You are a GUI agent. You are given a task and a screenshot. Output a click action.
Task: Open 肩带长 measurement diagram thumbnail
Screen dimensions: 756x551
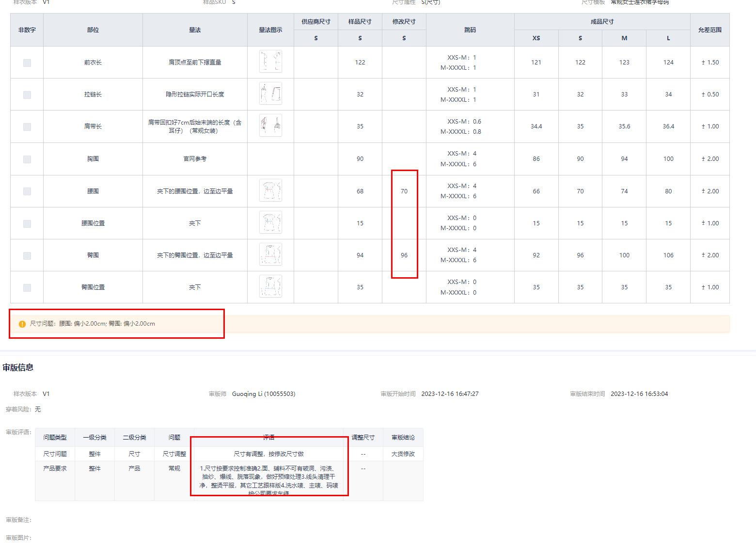pyautogui.click(x=270, y=126)
